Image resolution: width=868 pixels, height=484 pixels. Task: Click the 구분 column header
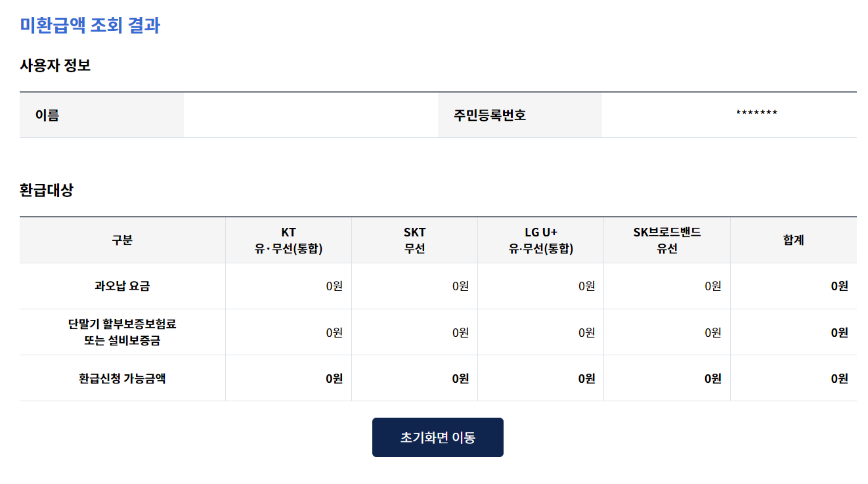coord(122,240)
